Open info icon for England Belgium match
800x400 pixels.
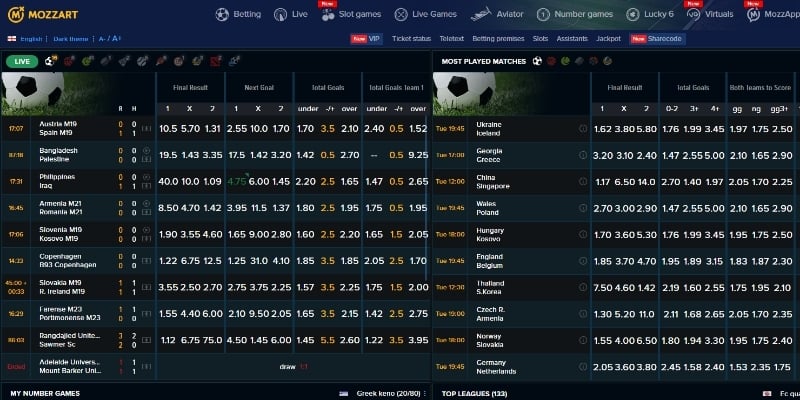click(583, 261)
